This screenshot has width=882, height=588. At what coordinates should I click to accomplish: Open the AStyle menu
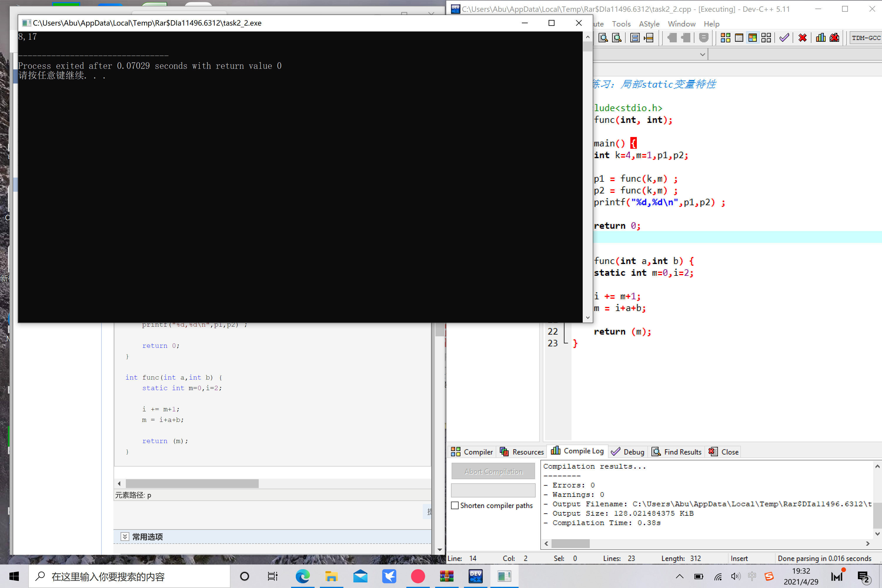(x=649, y=24)
